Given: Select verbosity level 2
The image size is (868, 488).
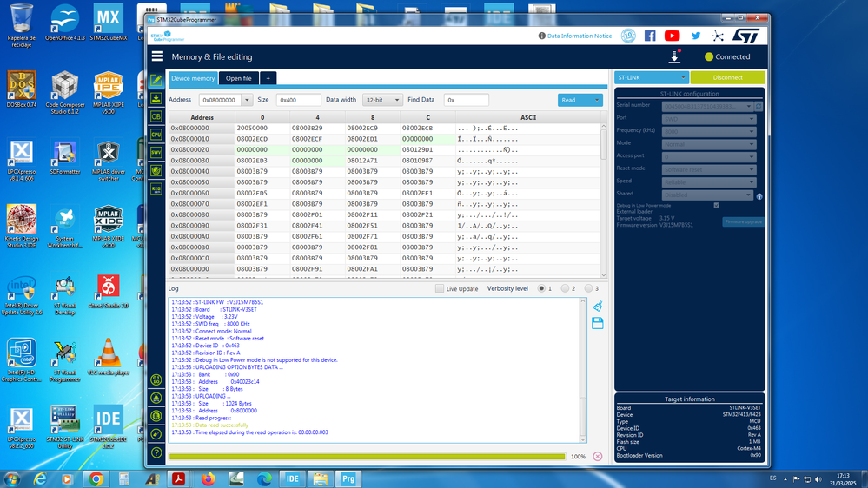Looking at the screenshot, I should tap(565, 288).
